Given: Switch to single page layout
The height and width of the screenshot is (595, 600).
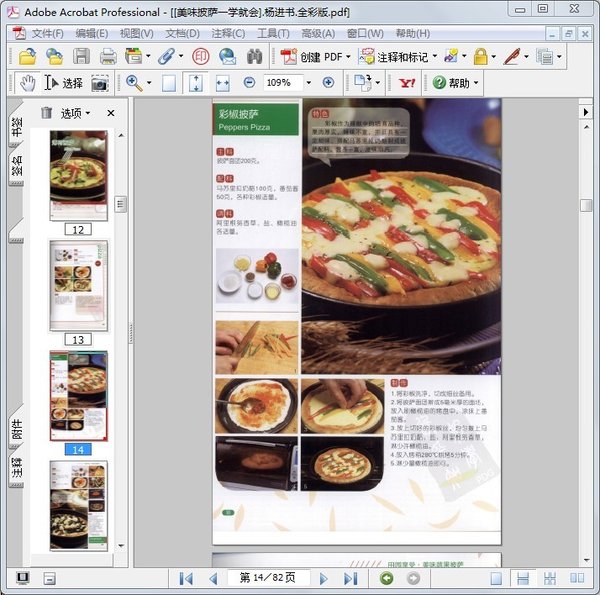Looking at the screenshot, I should coord(497,578).
